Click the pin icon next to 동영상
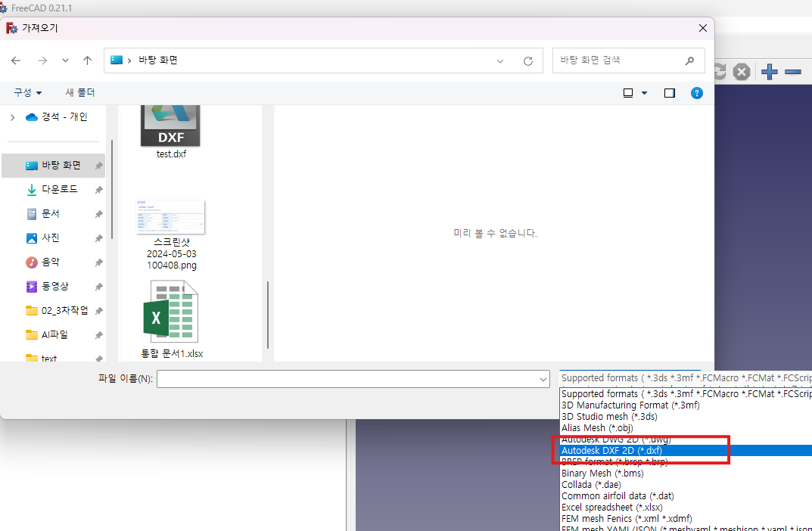 [x=98, y=287]
